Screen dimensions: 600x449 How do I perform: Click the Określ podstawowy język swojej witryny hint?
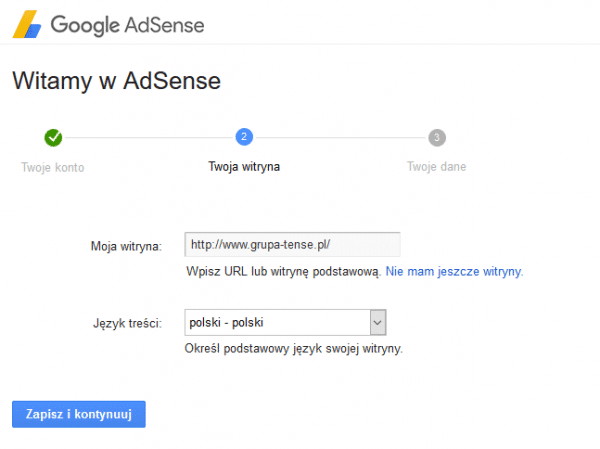294,349
